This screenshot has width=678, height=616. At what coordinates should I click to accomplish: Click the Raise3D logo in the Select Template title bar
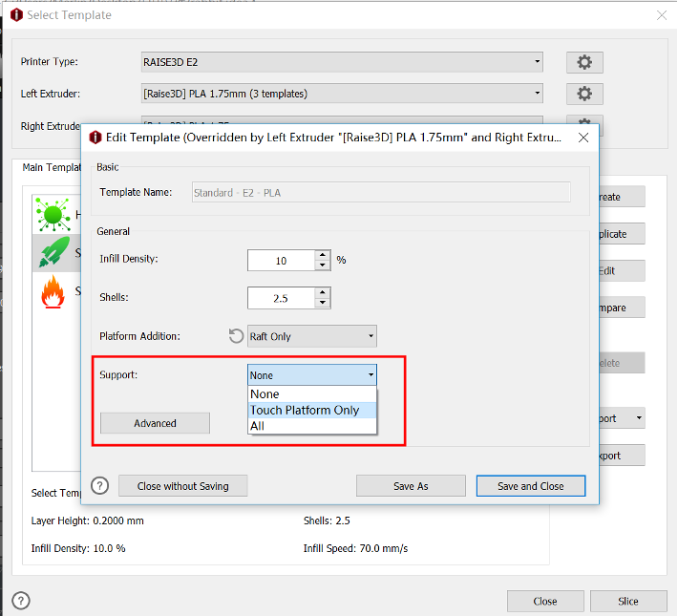[16, 15]
